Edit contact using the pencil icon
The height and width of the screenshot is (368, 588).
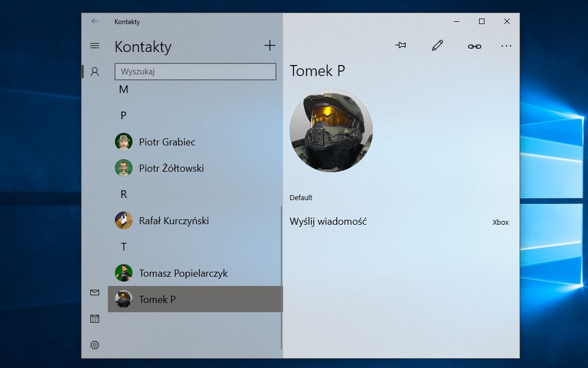[437, 45]
